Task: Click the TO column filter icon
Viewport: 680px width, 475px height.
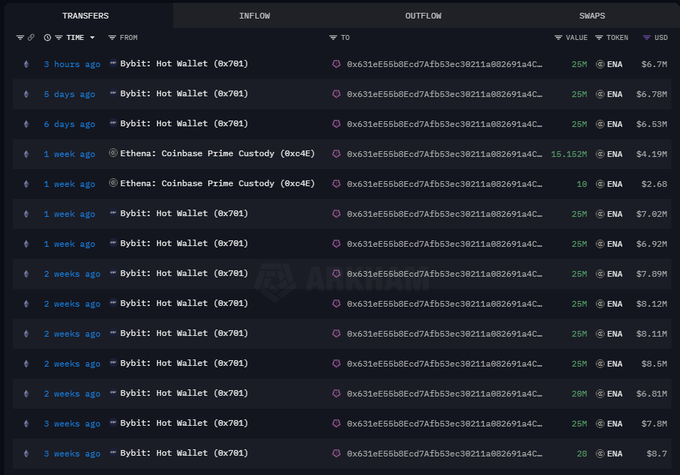Action: [333, 37]
